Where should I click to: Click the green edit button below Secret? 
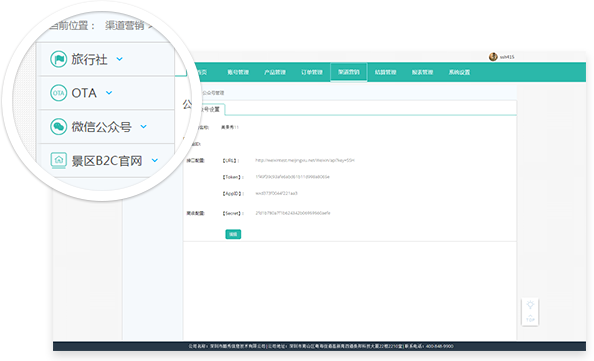click(233, 234)
